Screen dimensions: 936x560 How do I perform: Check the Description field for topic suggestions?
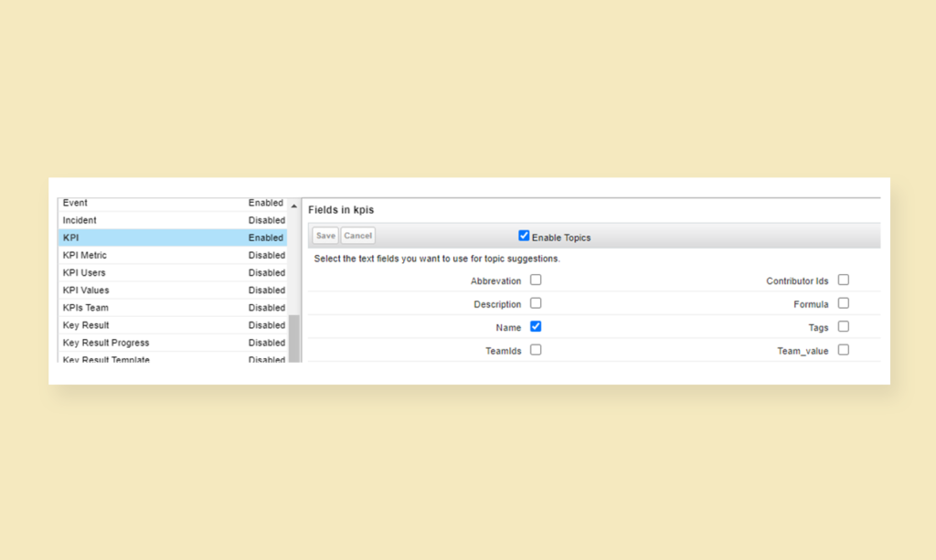536,302
